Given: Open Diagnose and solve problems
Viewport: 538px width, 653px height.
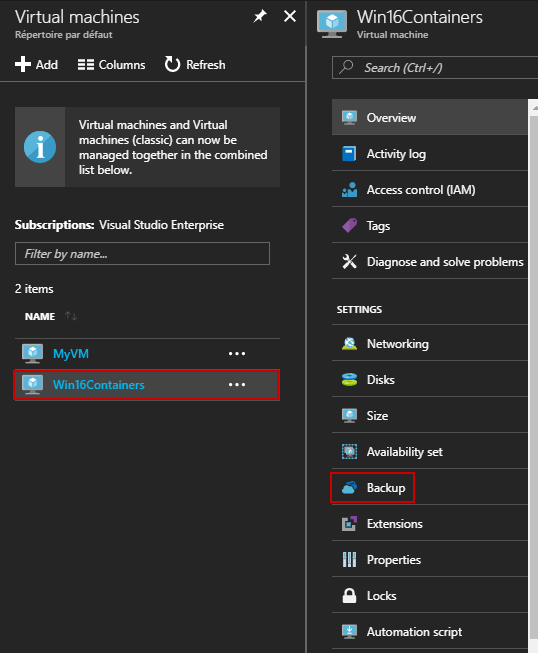Looking at the screenshot, I should tap(430, 262).
